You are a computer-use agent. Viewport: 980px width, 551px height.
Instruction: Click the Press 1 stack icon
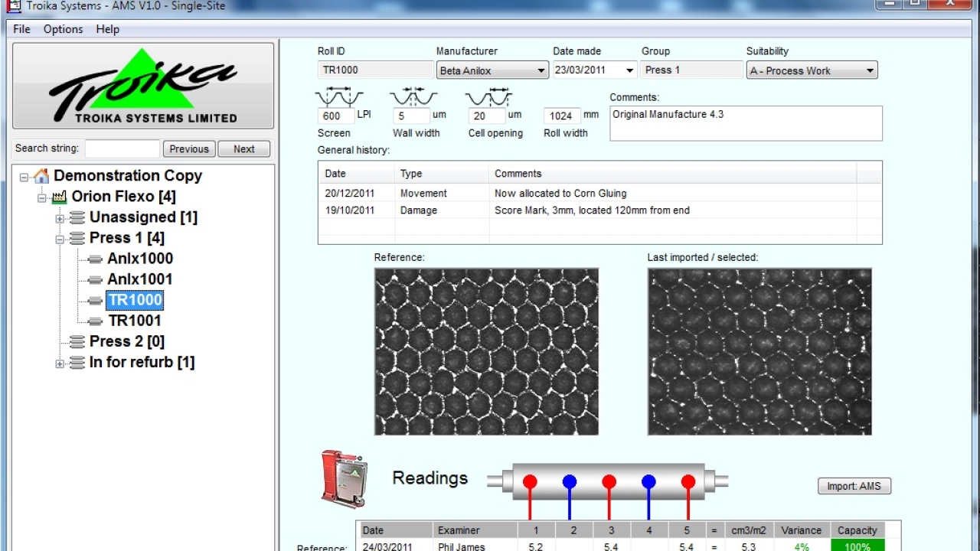77,238
